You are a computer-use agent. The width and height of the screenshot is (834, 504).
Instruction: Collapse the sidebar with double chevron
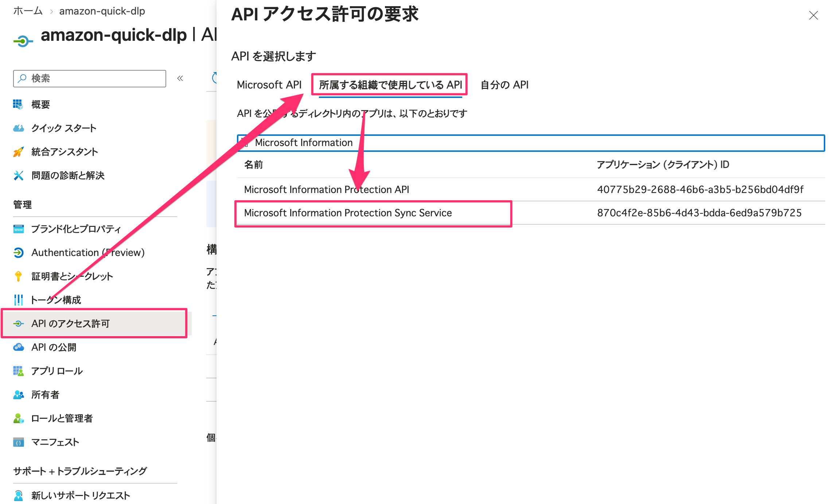point(180,78)
